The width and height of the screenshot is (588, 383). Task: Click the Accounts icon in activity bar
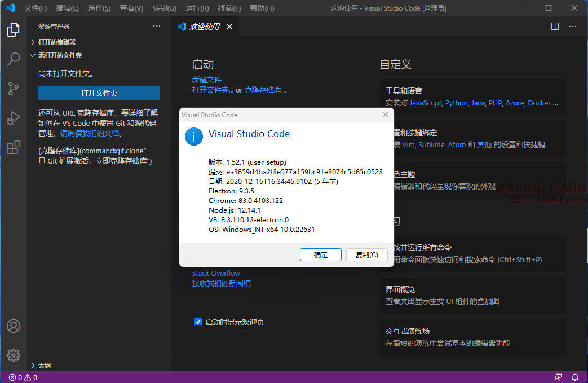coord(14,326)
